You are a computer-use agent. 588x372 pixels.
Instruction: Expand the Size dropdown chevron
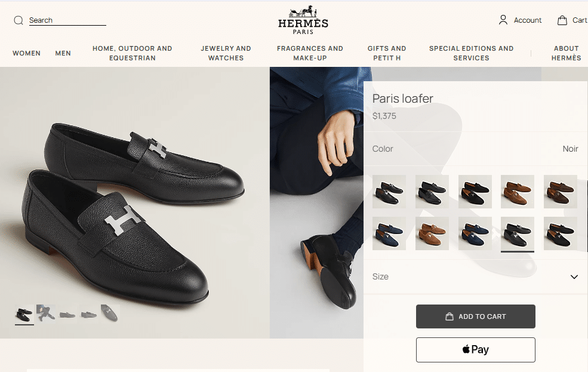(574, 277)
